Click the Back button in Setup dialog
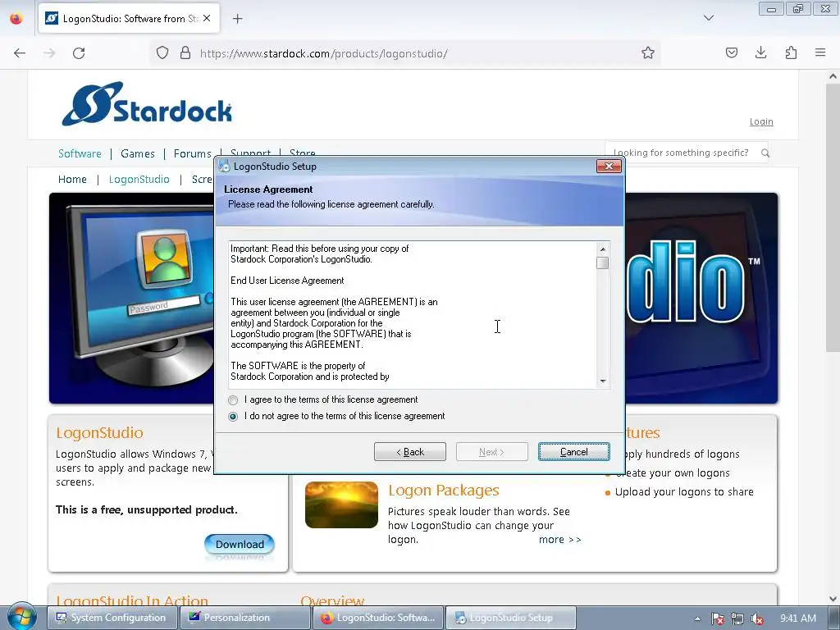 (410, 452)
